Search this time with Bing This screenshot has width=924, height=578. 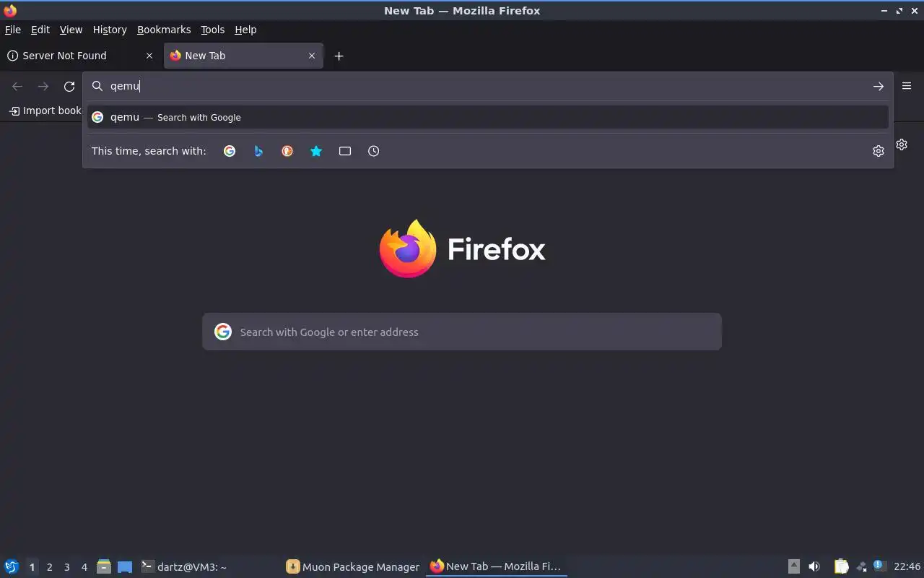258,151
